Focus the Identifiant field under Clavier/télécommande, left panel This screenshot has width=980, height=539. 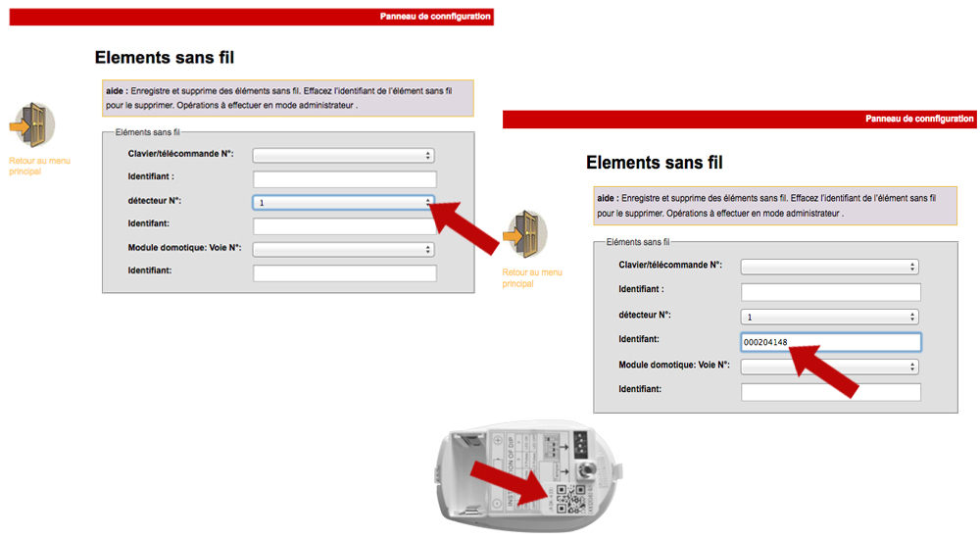click(x=344, y=179)
